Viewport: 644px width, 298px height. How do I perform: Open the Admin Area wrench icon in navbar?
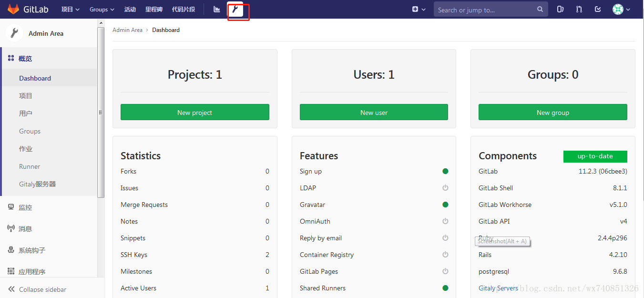[235, 9]
